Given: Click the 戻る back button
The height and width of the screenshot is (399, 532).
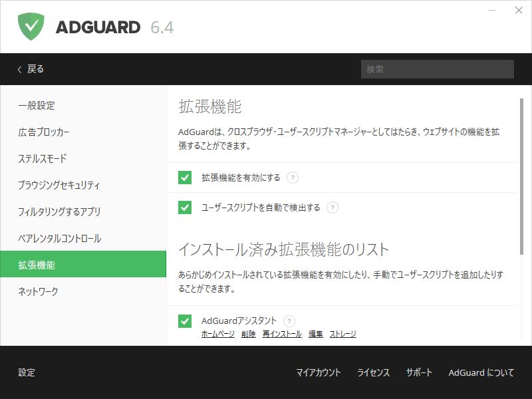Looking at the screenshot, I should [x=31, y=69].
